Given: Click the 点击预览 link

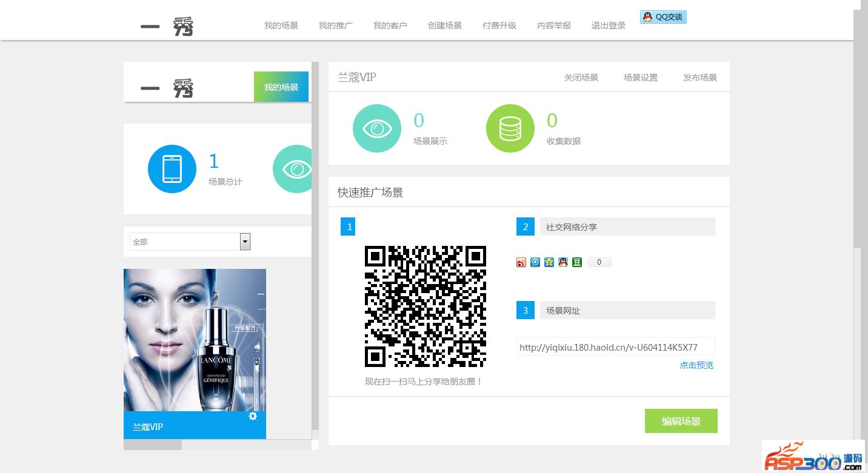Looking at the screenshot, I should (696, 365).
